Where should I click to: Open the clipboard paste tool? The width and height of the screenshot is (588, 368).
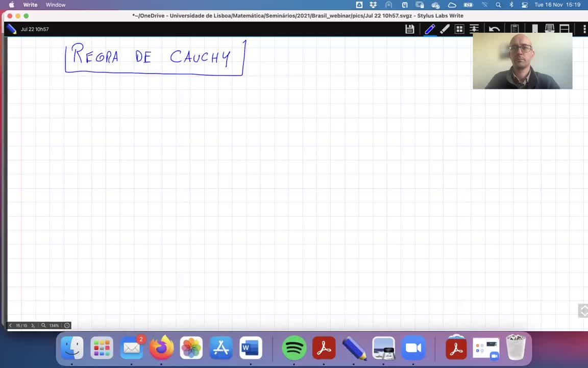pos(514,29)
